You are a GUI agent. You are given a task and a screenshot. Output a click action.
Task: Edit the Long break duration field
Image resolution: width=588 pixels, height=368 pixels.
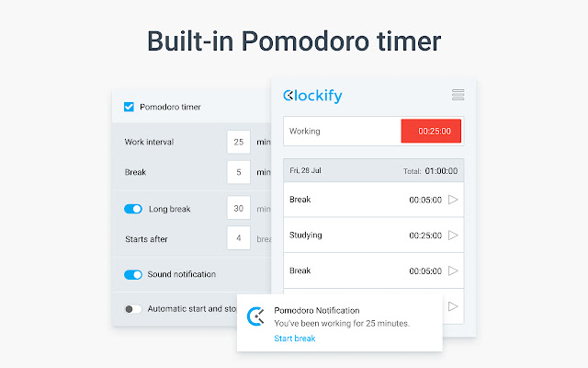pyautogui.click(x=239, y=209)
